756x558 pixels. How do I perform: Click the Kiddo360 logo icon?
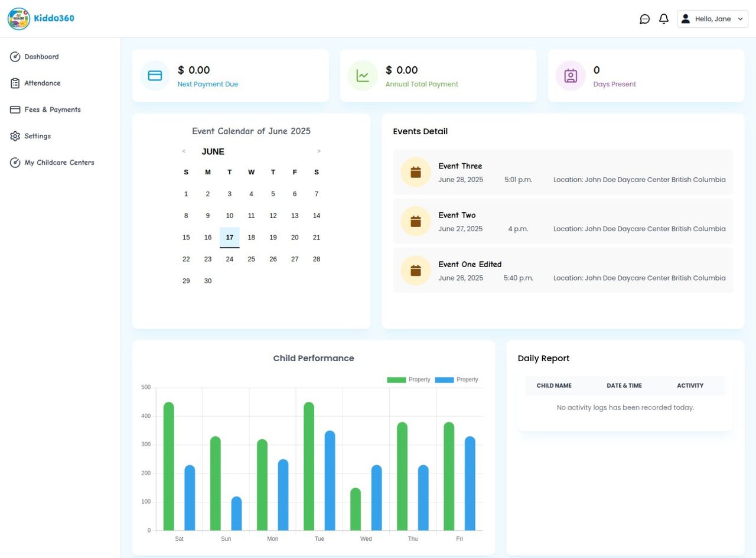(19, 19)
